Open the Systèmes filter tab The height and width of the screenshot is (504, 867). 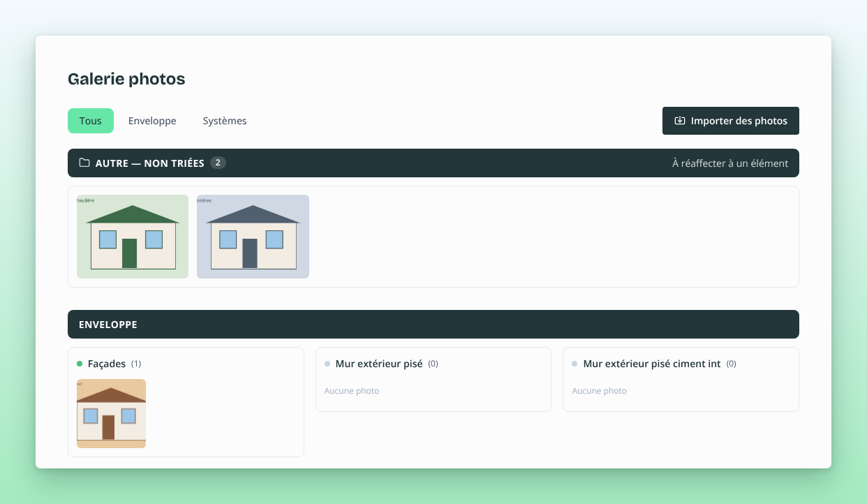point(225,121)
